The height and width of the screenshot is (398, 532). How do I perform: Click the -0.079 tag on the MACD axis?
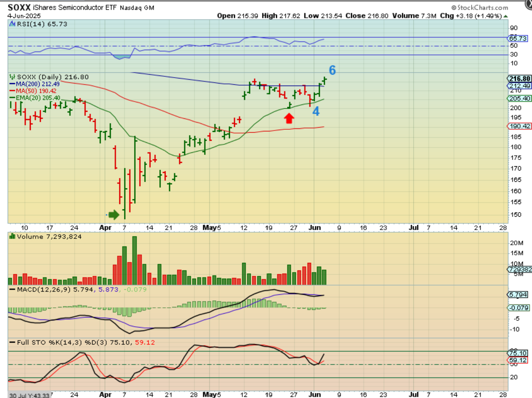519,308
